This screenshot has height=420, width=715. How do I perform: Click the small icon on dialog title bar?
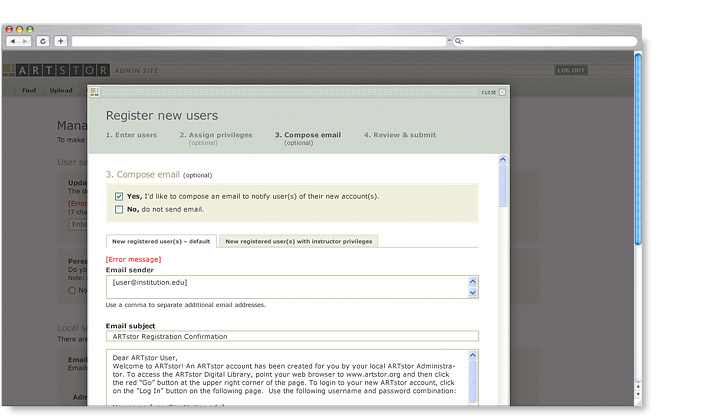(94, 92)
